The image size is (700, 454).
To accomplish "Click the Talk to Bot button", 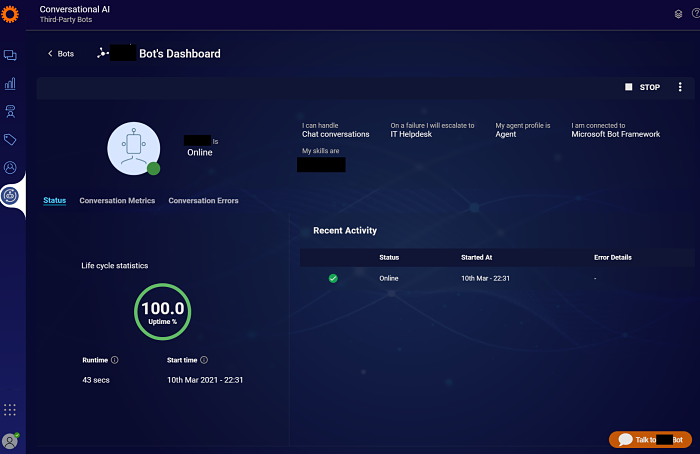I will point(650,440).
